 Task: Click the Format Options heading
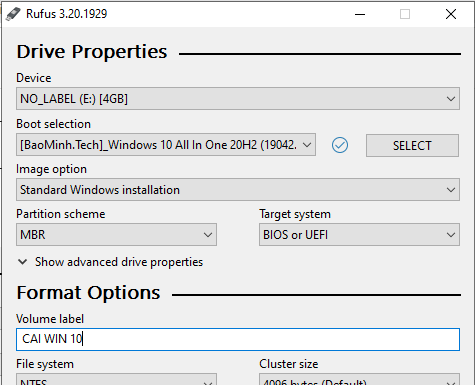[x=88, y=293]
